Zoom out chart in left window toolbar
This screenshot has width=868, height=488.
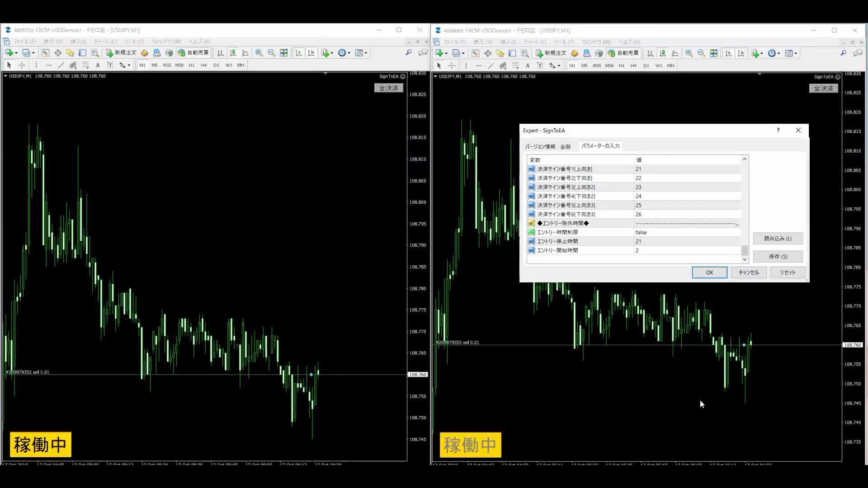271,53
